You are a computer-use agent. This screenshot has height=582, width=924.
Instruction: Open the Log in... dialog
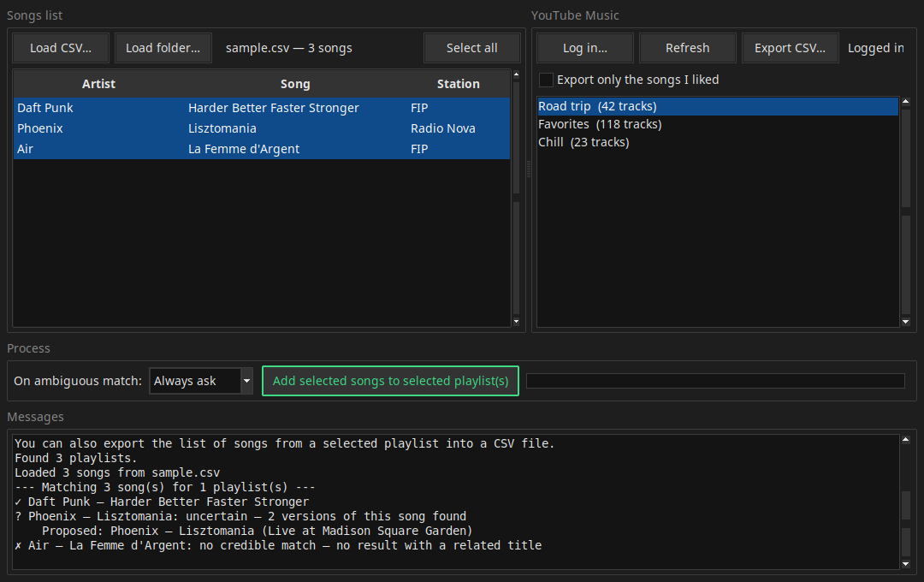[584, 48]
